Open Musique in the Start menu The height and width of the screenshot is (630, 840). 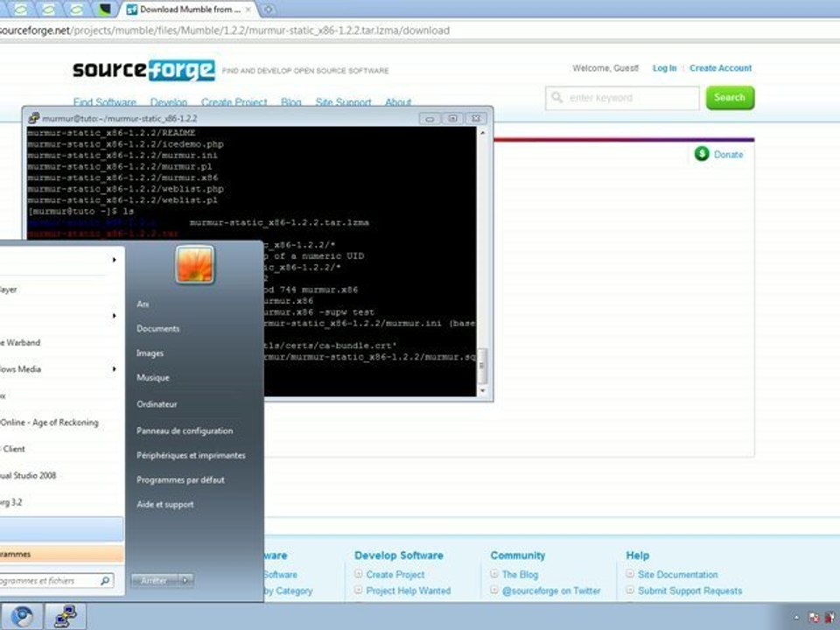pos(152,378)
